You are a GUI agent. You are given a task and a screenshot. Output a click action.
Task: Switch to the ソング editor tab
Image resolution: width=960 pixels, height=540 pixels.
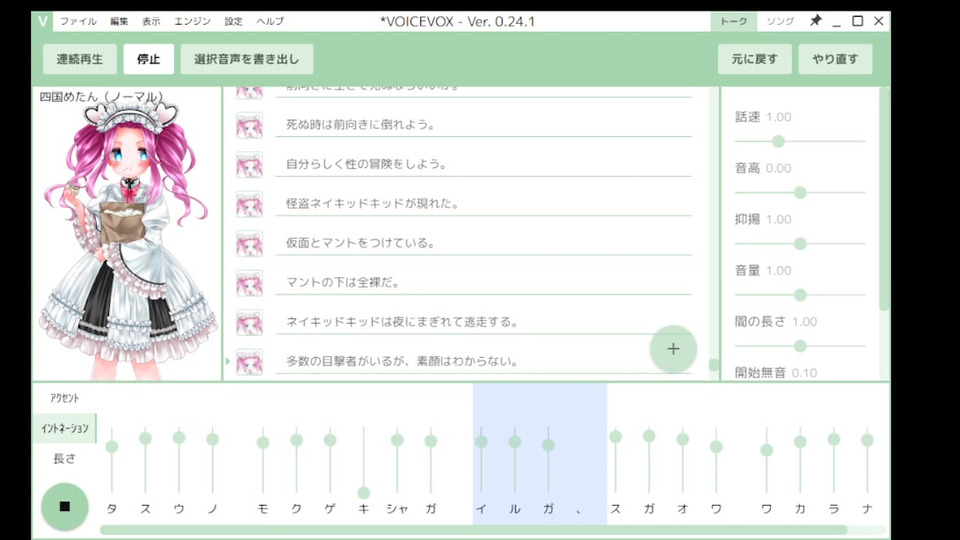coord(780,21)
